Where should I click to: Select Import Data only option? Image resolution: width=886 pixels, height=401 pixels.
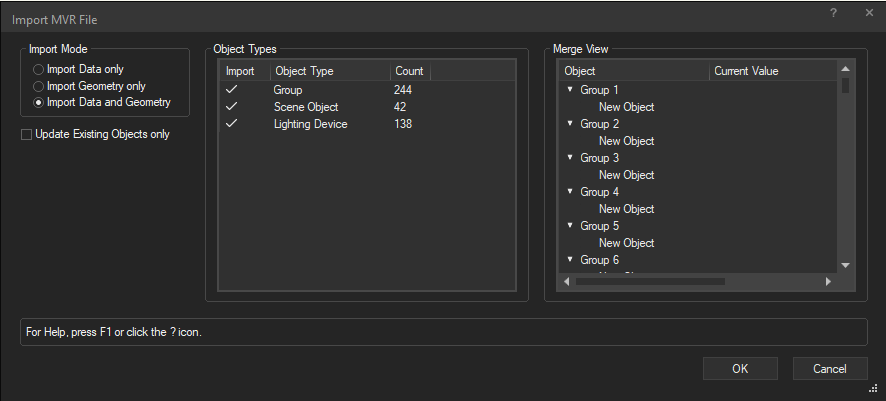[39, 70]
